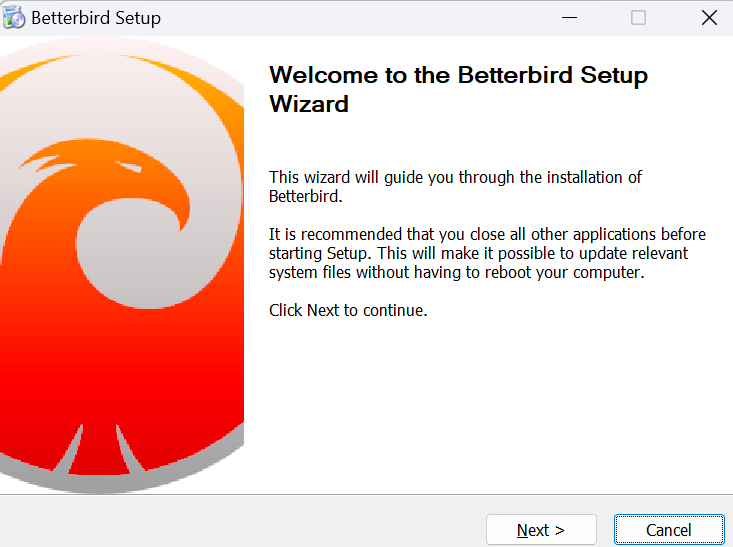Click the "Welcome to the Betterbird Setup Wizard" heading
The width and height of the screenshot is (733, 547).
(459, 89)
